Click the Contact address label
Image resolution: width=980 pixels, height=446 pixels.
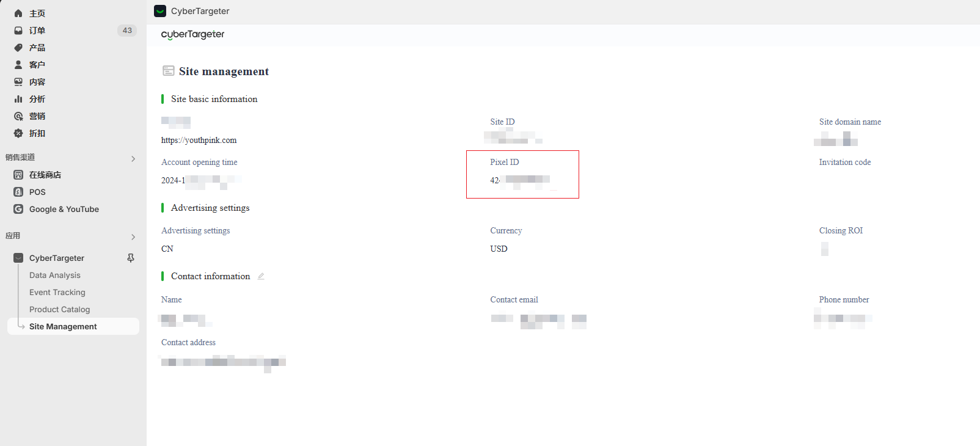[x=188, y=342]
